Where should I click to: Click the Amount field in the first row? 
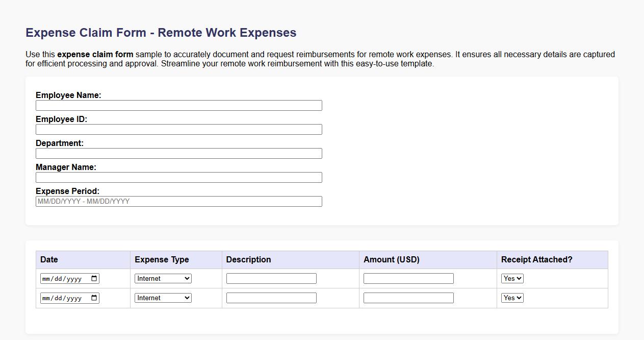[x=408, y=278]
